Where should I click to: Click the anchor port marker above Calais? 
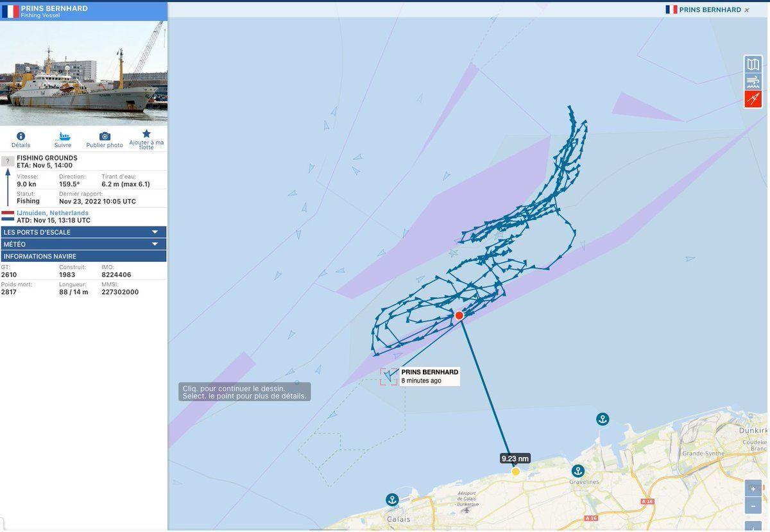392,500
